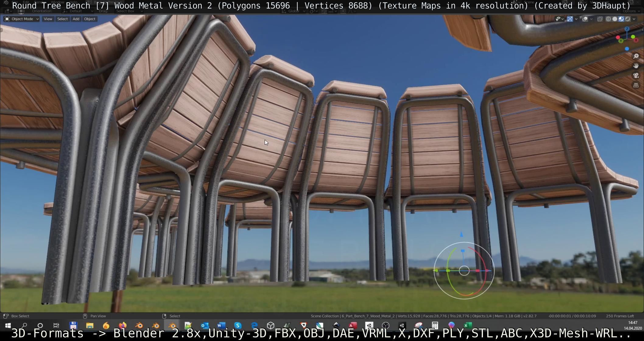
Task: Toggle viewport overlays button
Action: [x=585, y=19]
